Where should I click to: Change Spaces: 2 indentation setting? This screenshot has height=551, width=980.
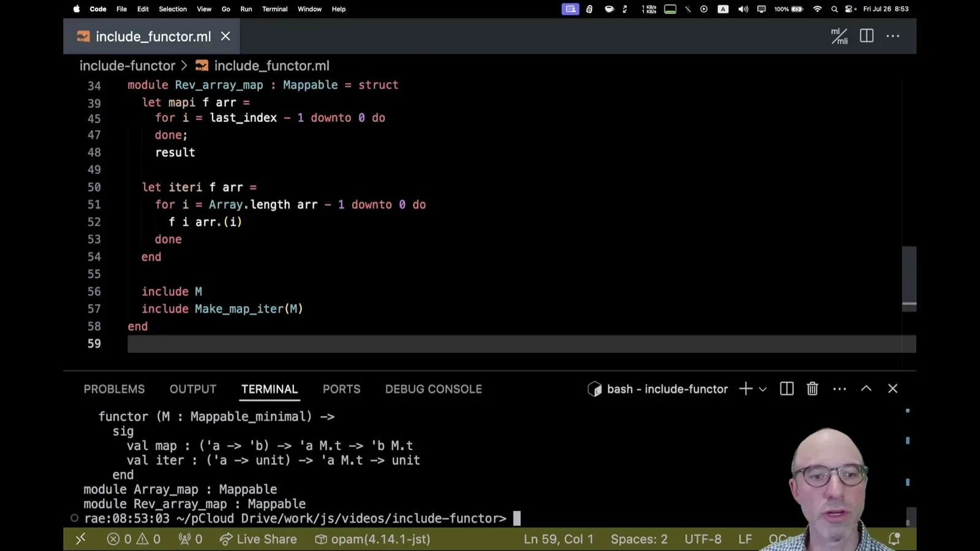pyautogui.click(x=639, y=539)
